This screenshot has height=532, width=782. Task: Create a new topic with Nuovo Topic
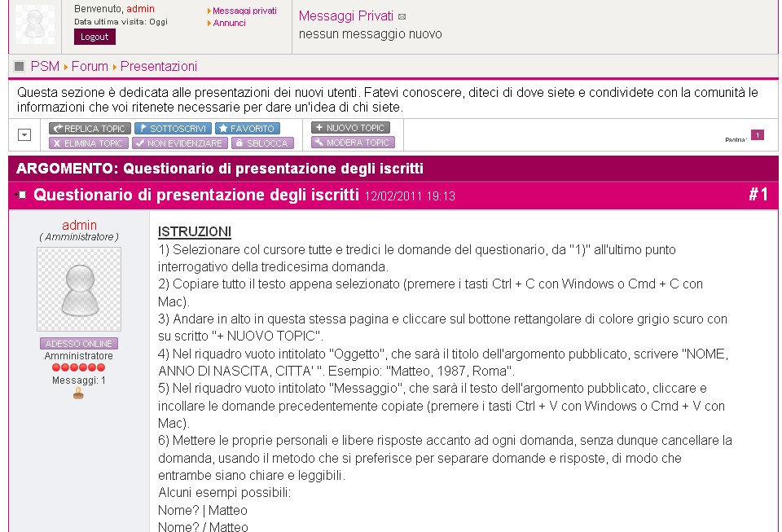click(x=350, y=128)
